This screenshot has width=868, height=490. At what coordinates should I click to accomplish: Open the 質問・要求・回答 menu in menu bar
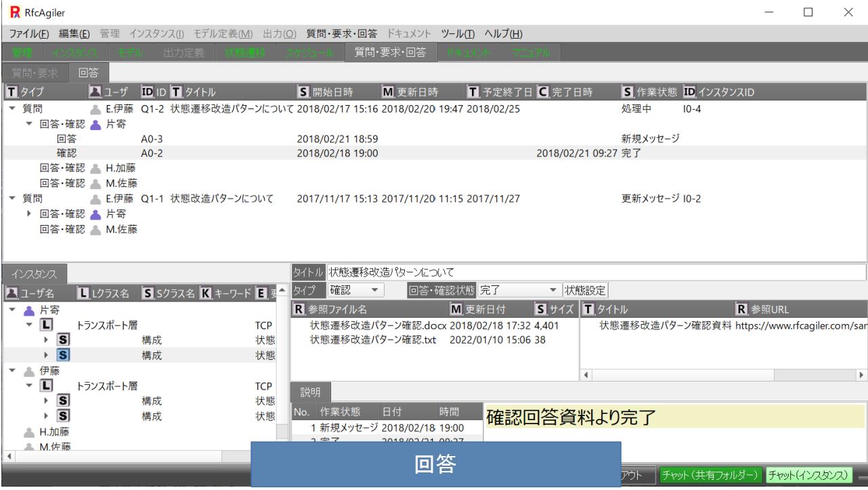coord(343,34)
